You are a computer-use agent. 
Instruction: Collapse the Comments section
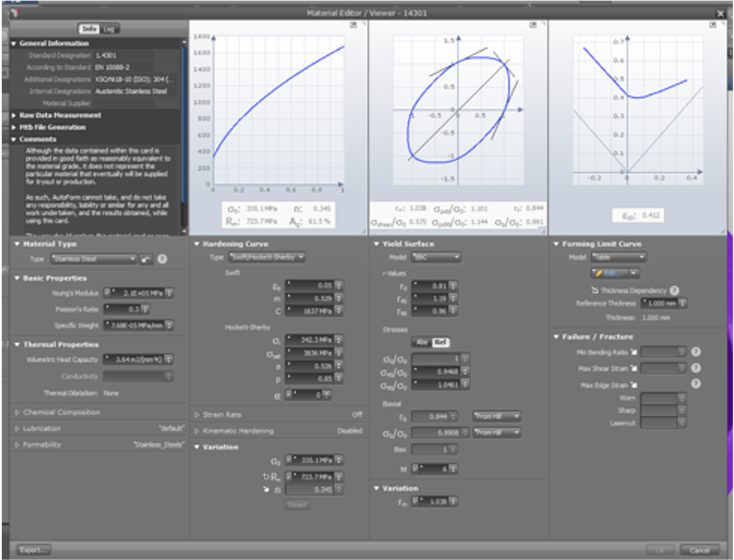pos(13,139)
